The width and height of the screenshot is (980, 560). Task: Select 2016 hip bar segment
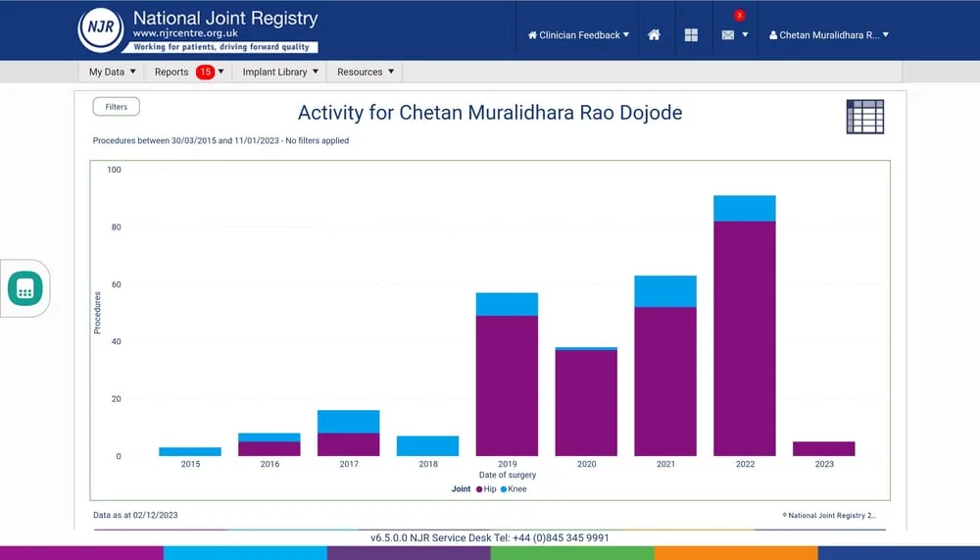tap(269, 448)
